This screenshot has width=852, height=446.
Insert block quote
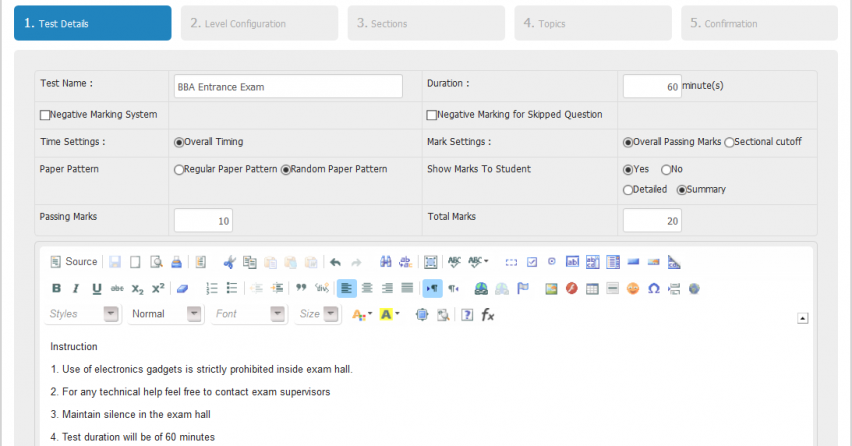[x=301, y=288]
